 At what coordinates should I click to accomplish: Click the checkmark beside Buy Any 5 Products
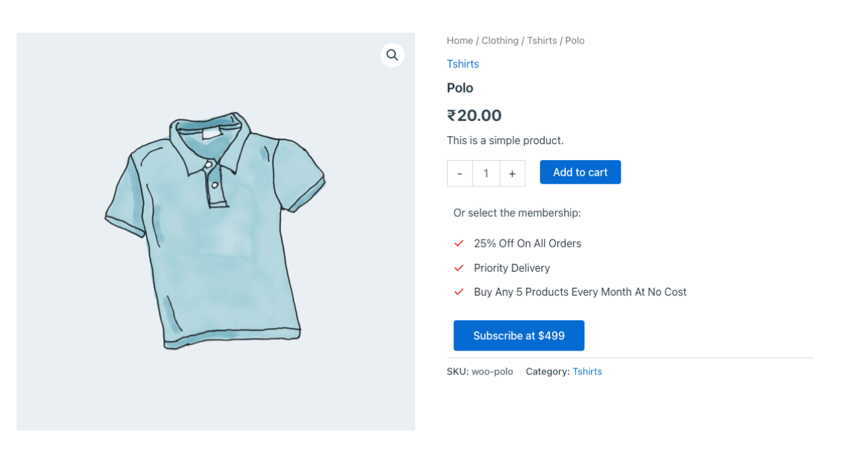[x=459, y=292]
